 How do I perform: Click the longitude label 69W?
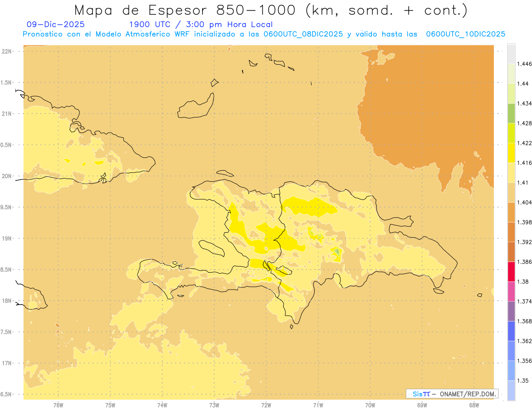pyautogui.click(x=422, y=405)
